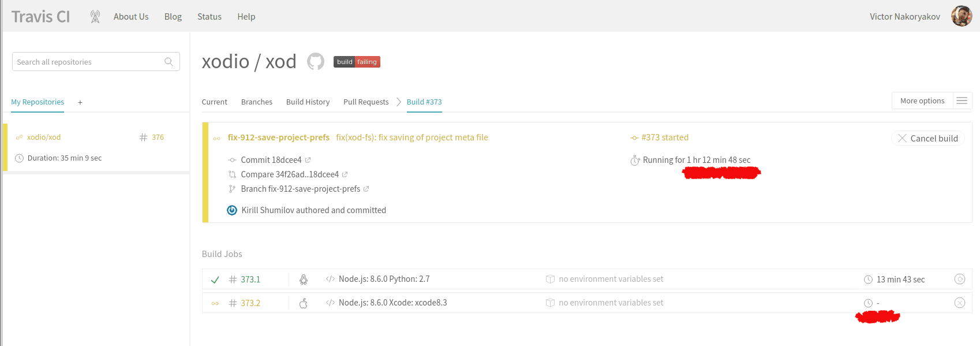Open the Pull Requests tab
This screenshot has width=980, height=346.
pos(366,102)
